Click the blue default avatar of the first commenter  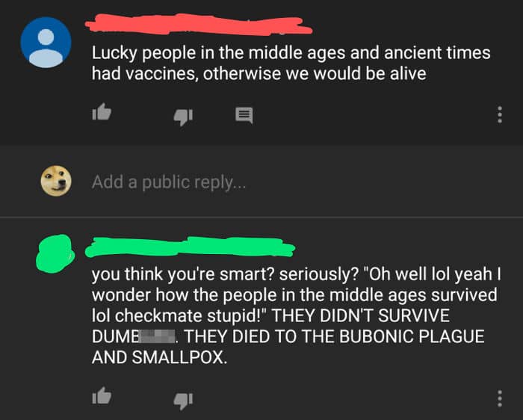pyautogui.click(x=46, y=43)
